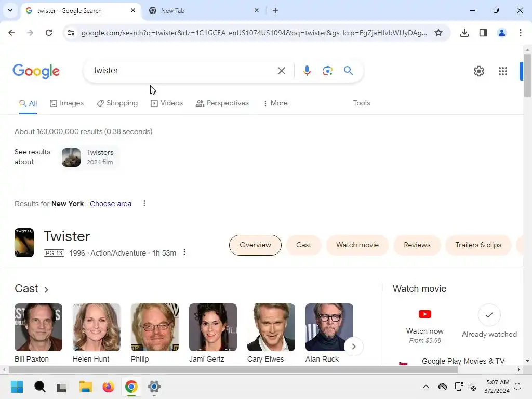Select the Watch movie chip
Image resolution: width=532 pixels, height=399 pixels.
(357, 245)
